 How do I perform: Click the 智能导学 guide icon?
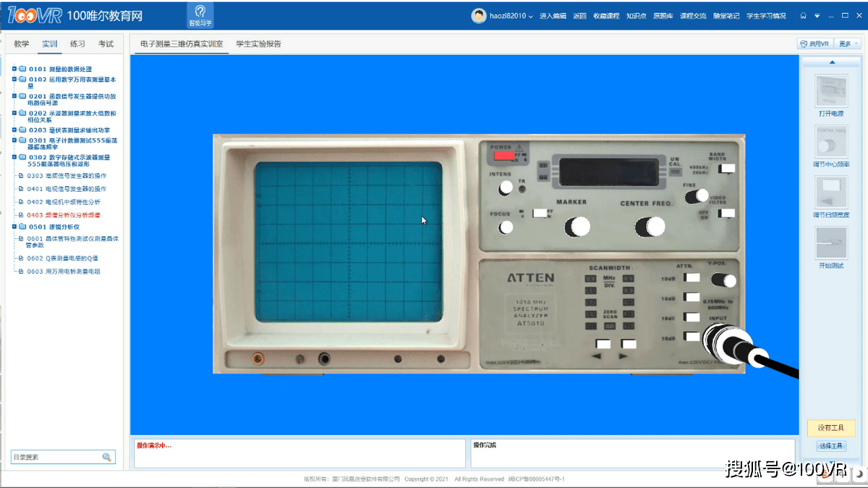pos(200,14)
